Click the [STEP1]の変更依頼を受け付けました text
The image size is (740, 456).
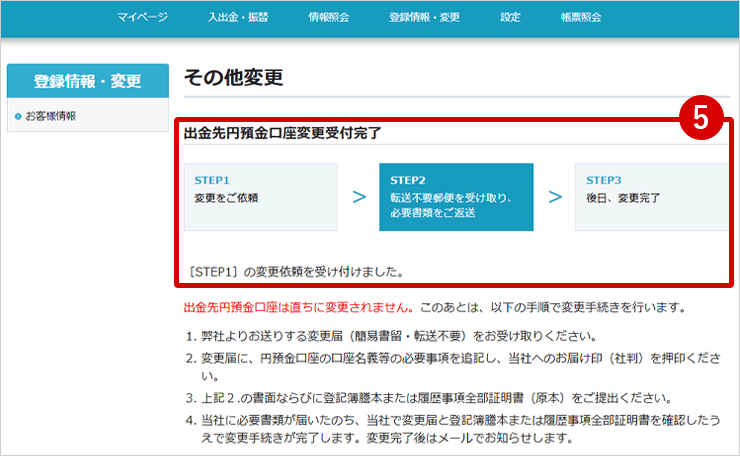click(x=296, y=272)
